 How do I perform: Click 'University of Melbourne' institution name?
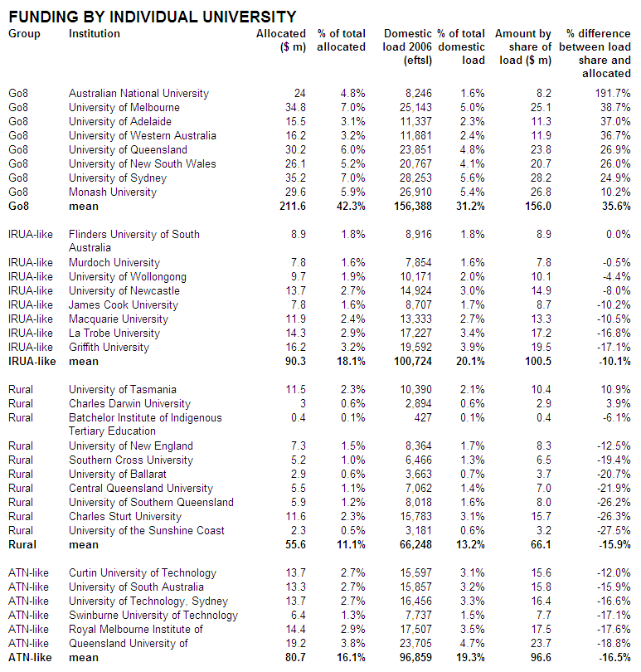124,108
